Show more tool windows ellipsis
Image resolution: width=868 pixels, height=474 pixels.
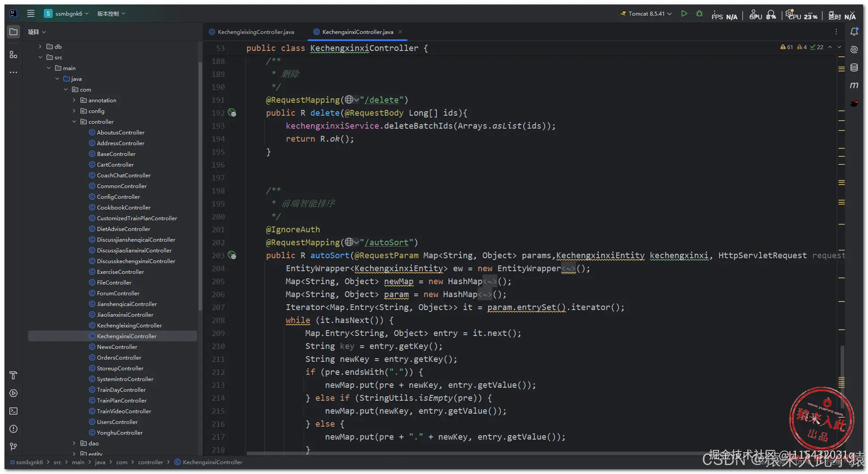[13, 72]
